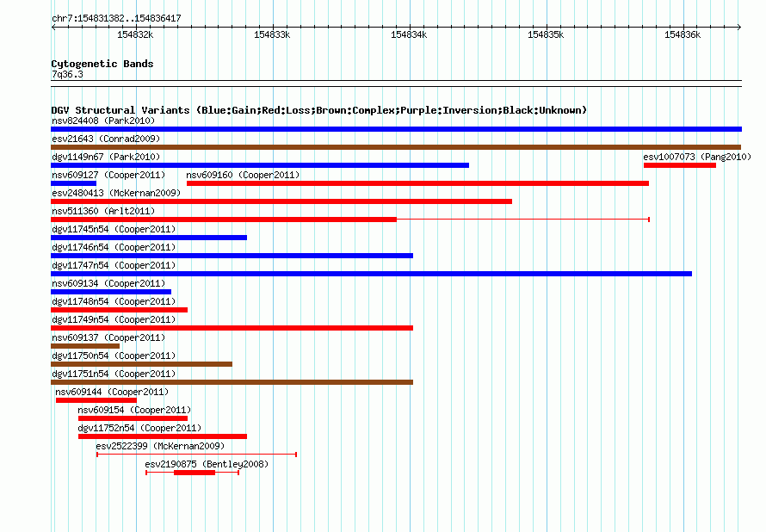Click the brown dgv11751n54 complex bar
The image size is (766, 532).
(x=232, y=382)
